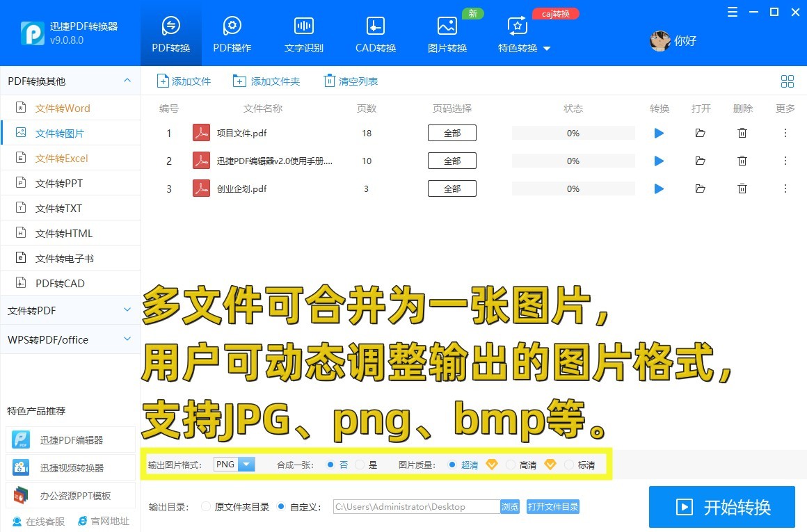Open 迅捷视频转换器 product recommendation
This screenshot has width=807, height=532.
pos(70,468)
